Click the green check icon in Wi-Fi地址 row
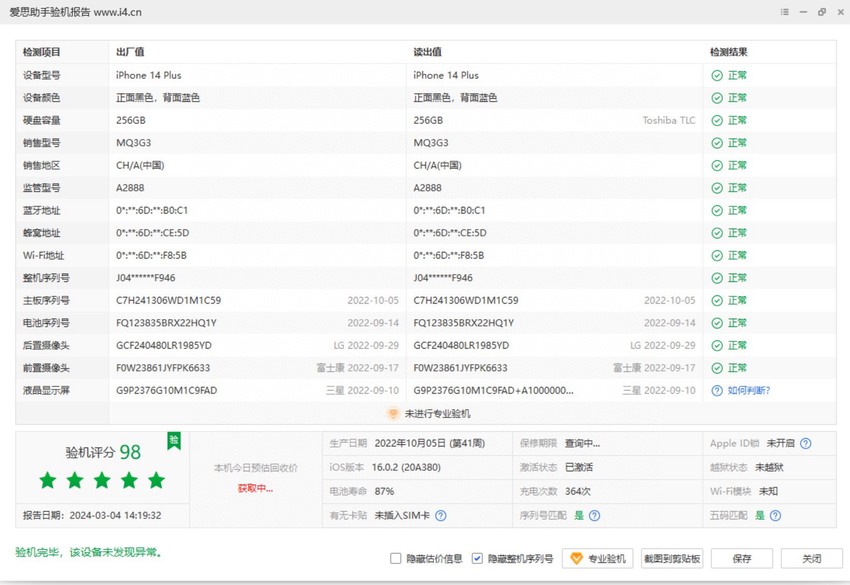The height and width of the screenshot is (585, 850). [717, 255]
